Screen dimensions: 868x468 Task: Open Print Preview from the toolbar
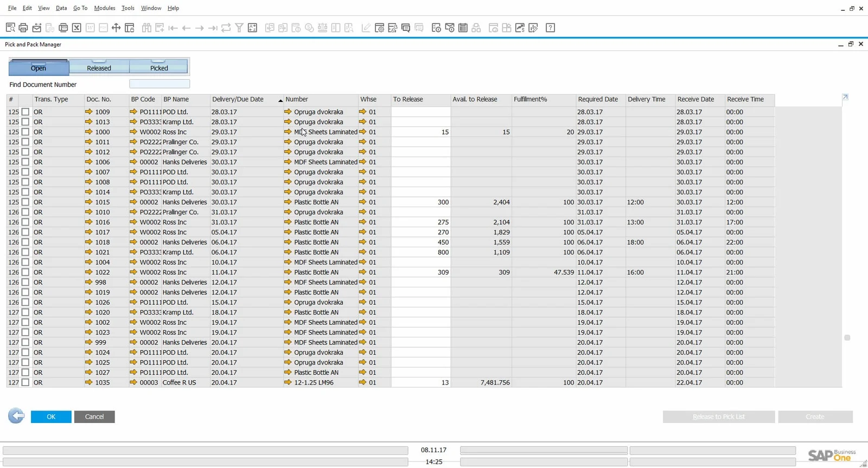pyautogui.click(x=10, y=28)
